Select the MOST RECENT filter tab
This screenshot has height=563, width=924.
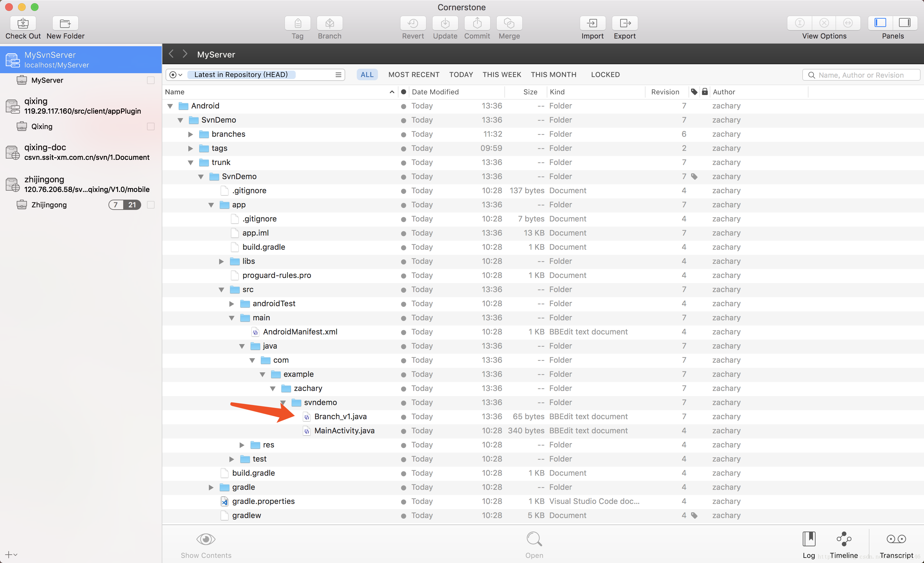tap(414, 75)
